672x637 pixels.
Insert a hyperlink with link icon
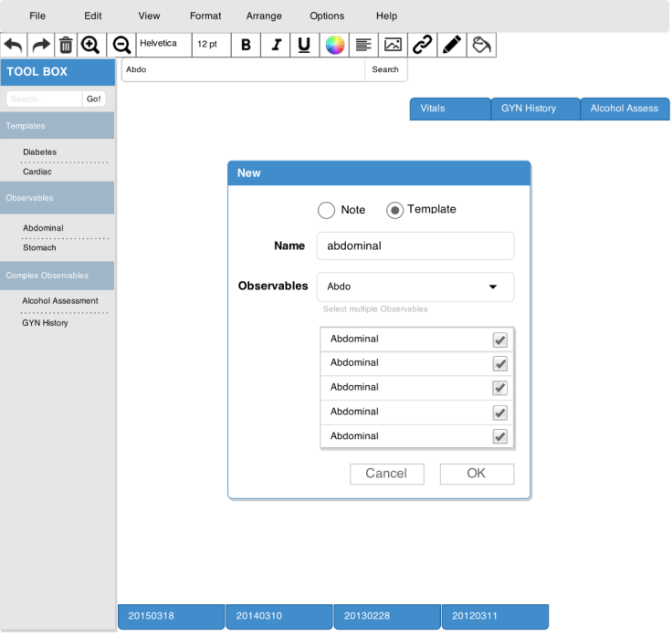421,45
